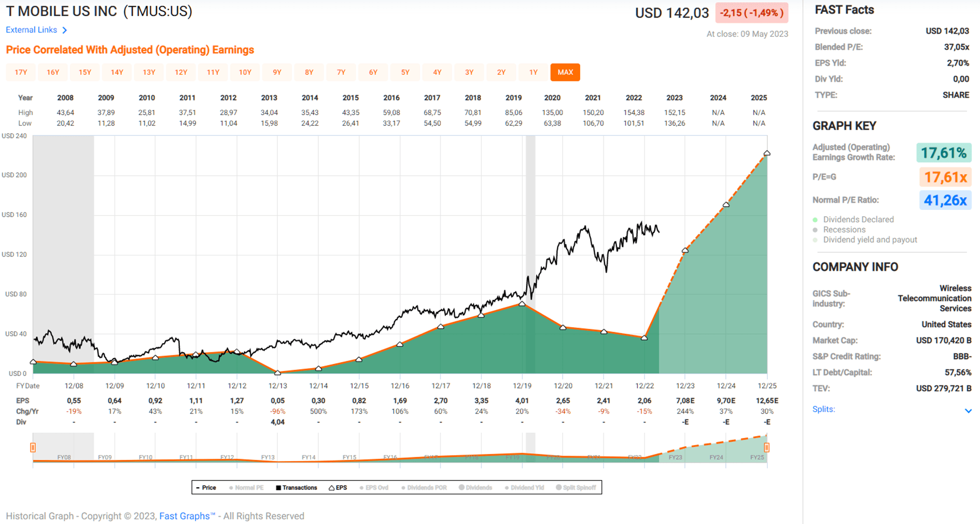Screen dimensions: 980x524
Task: Show the 4Y time range
Action: (437, 72)
